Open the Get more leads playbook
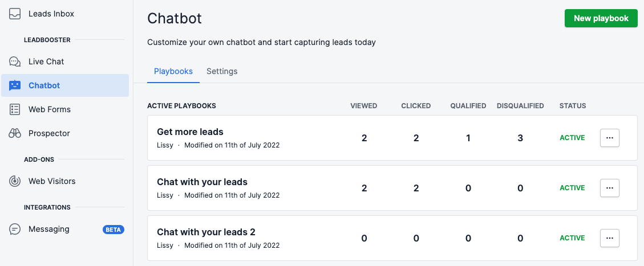Screen dimensions: 644x266 coord(190,132)
